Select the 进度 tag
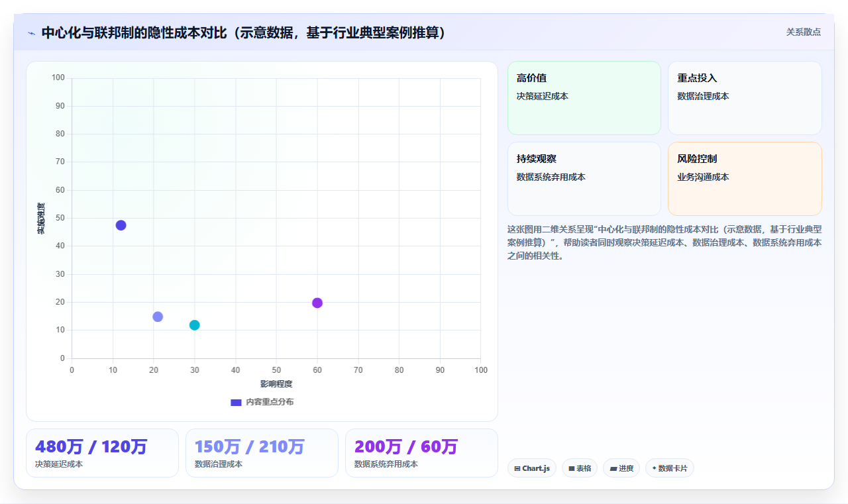The image size is (848, 504). click(621, 468)
